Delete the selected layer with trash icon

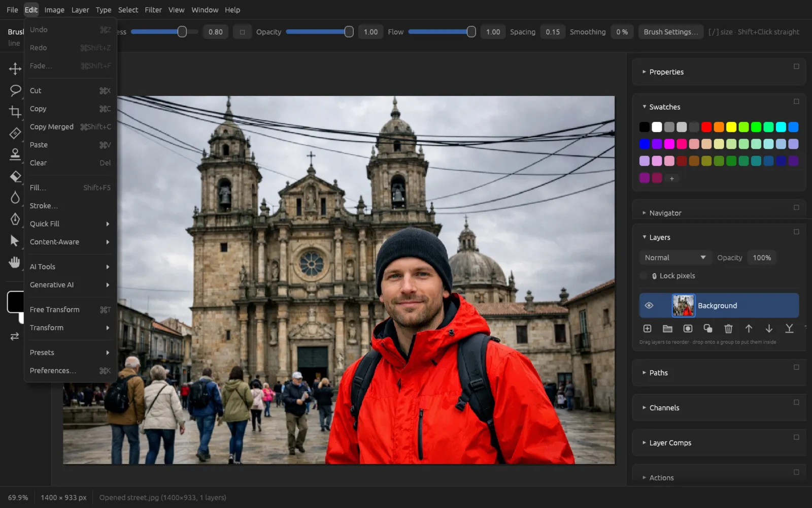(728, 329)
